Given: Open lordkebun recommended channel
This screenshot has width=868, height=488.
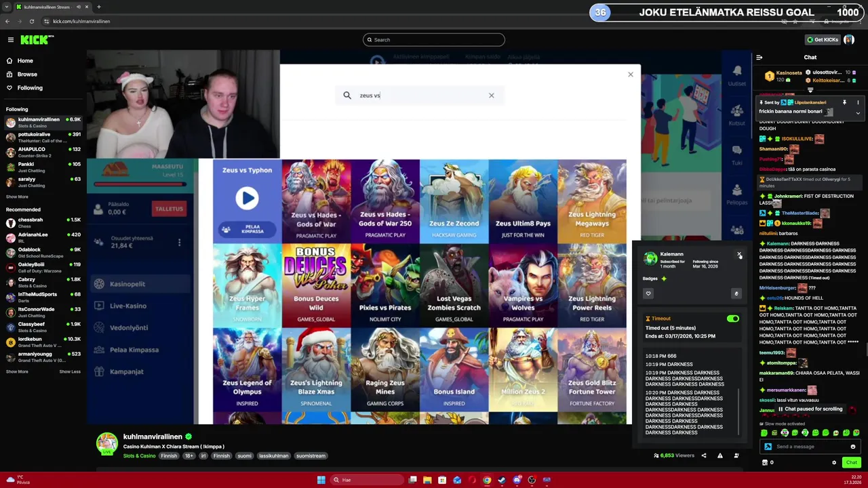Looking at the screenshot, I should [x=43, y=342].
